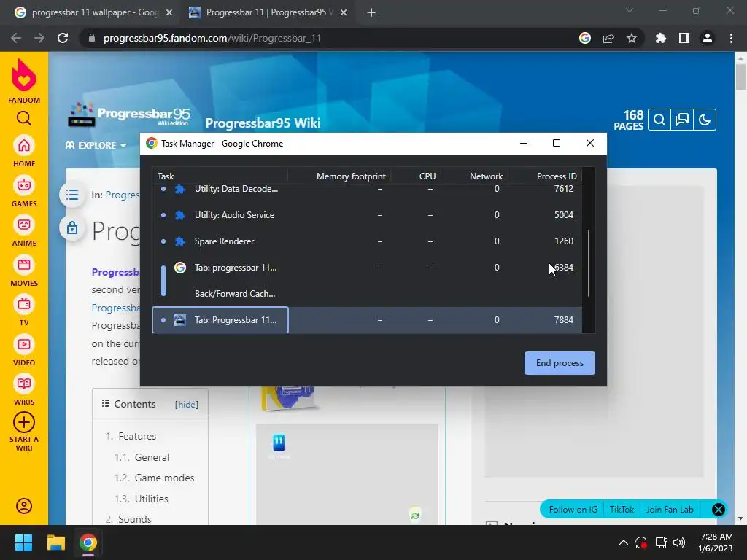Image resolution: width=747 pixels, height=560 pixels.
Task: Switch to progressbar 11 wallpaper Google tab
Action: click(94, 12)
